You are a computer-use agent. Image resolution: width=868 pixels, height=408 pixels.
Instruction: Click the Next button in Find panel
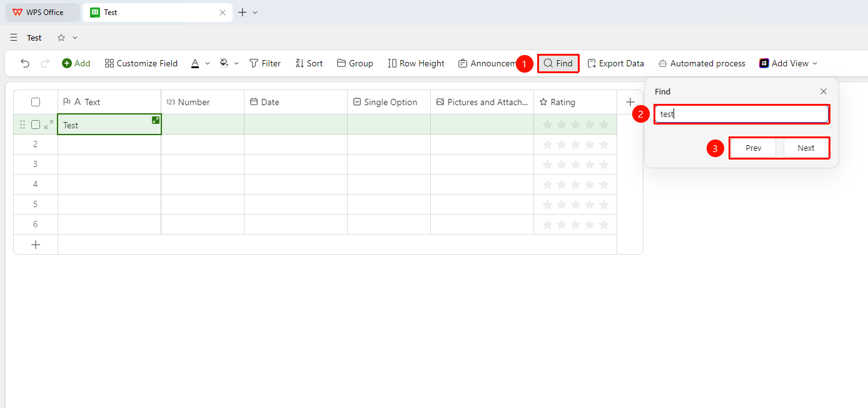[x=806, y=148]
